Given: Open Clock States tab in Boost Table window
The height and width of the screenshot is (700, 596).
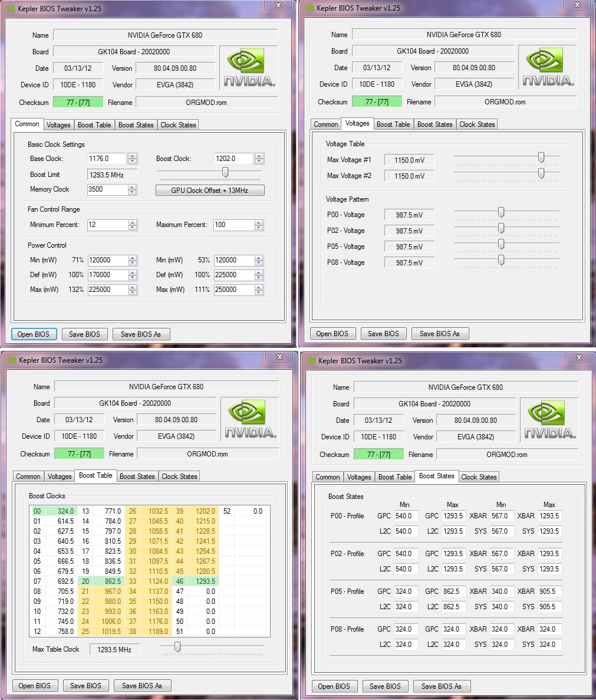Looking at the screenshot, I should pos(179,476).
